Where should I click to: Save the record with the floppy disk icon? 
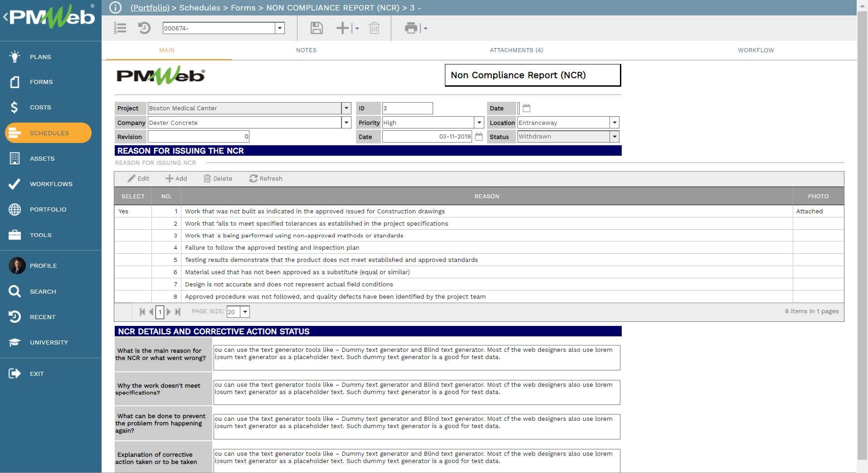(317, 28)
